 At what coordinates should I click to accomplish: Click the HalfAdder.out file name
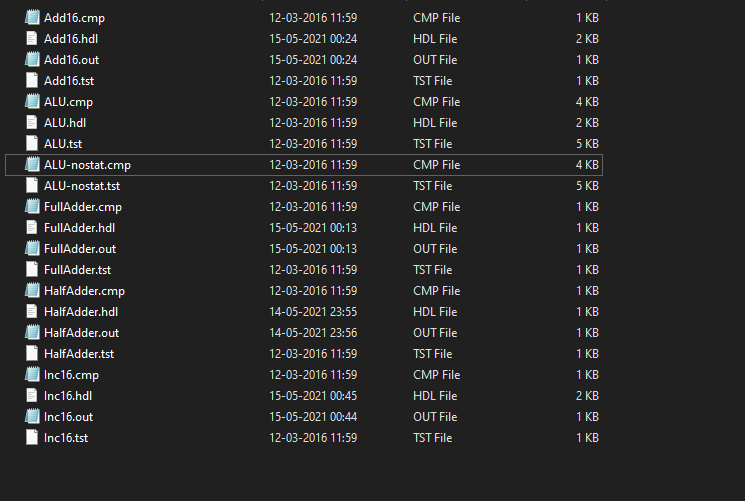coord(82,333)
